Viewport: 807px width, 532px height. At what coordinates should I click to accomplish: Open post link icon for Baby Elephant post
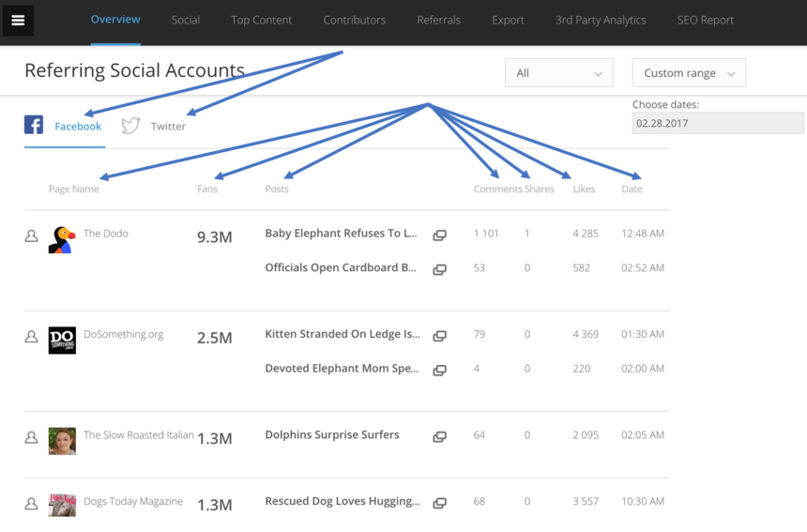tap(439, 236)
